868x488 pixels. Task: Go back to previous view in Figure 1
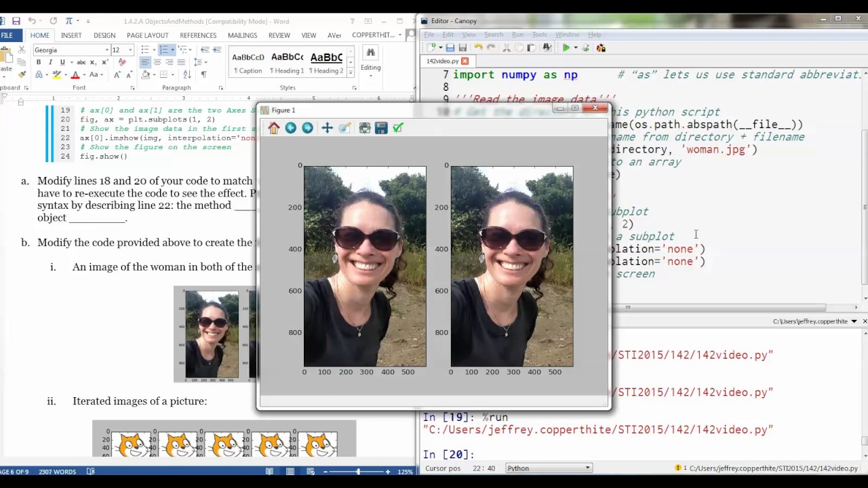[x=291, y=128]
